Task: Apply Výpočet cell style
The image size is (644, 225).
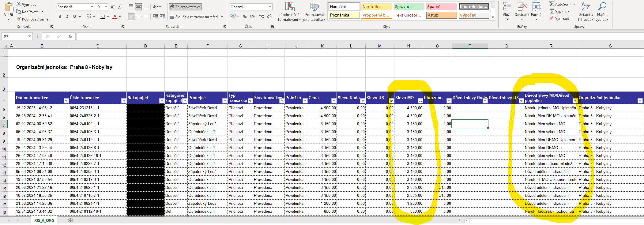Action: [474, 15]
